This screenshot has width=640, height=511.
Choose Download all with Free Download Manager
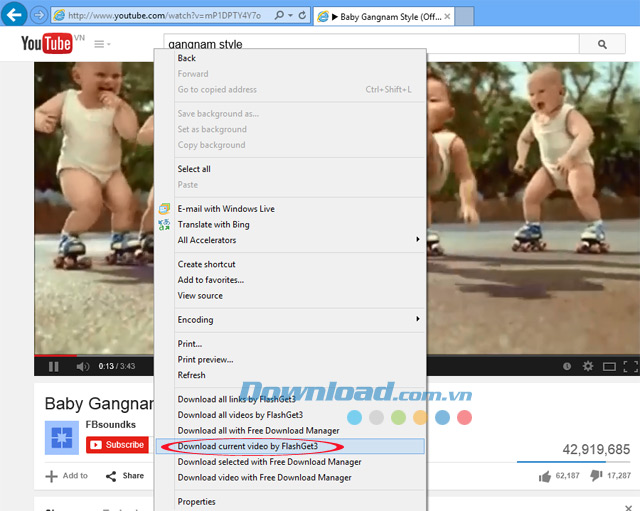[x=289, y=431]
